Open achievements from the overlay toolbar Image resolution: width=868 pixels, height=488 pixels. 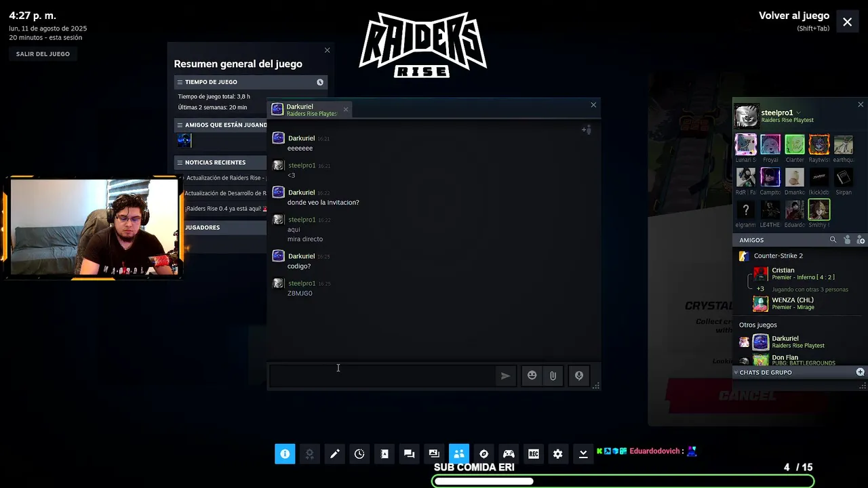click(x=310, y=454)
